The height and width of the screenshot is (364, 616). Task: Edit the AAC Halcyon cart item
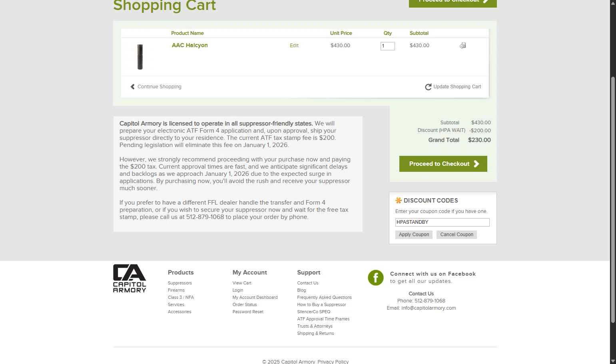[x=294, y=46]
